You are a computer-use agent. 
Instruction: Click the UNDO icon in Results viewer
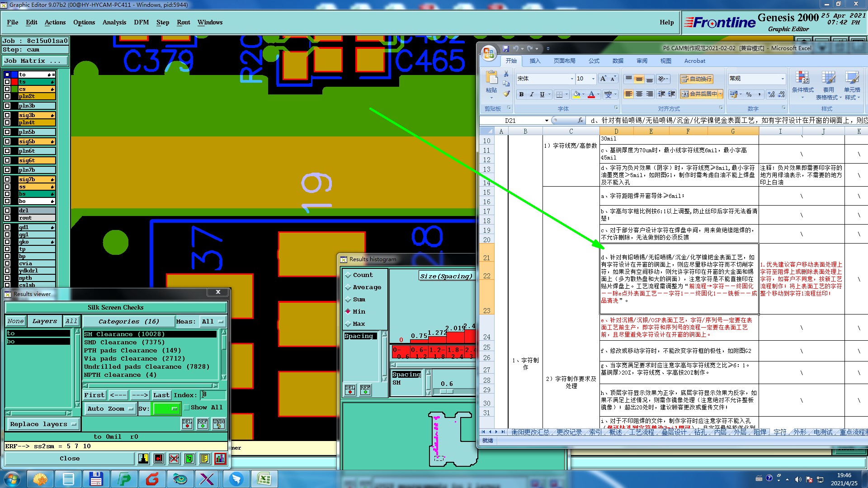(x=219, y=424)
